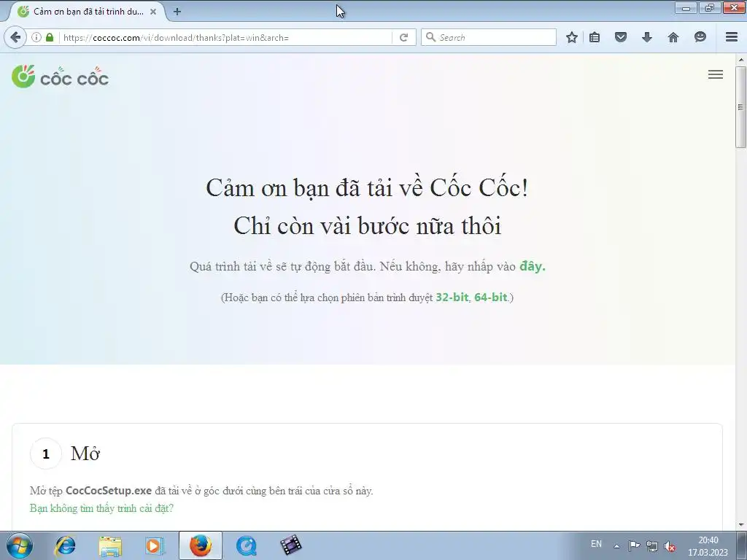Viewport: 747px width, 560px height.
Task: Go back using the browser back arrow
Action: (15, 37)
